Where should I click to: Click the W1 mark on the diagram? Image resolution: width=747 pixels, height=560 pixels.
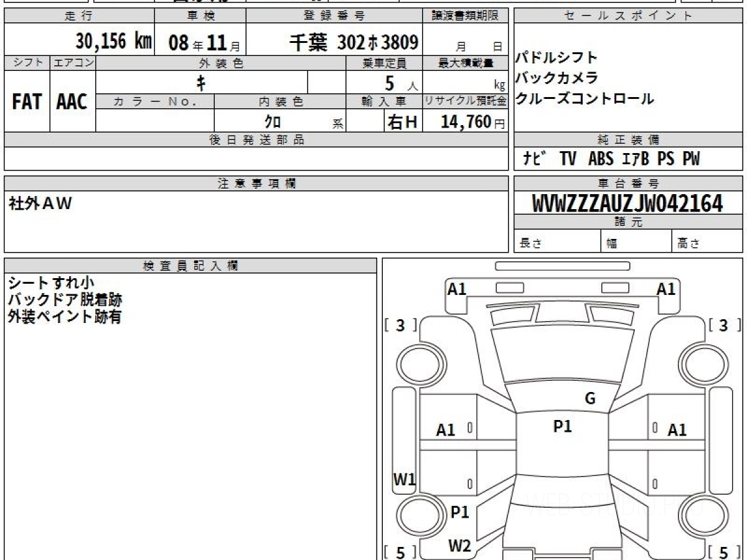point(405,479)
